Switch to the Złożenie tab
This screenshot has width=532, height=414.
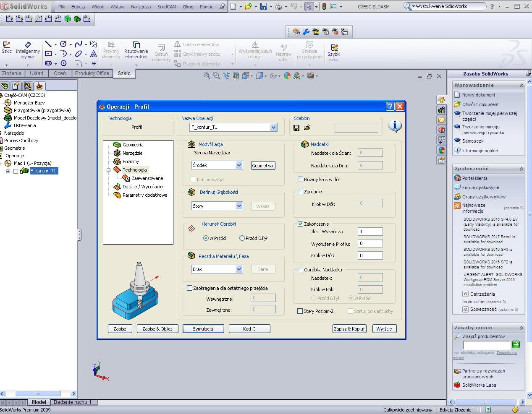[12, 73]
